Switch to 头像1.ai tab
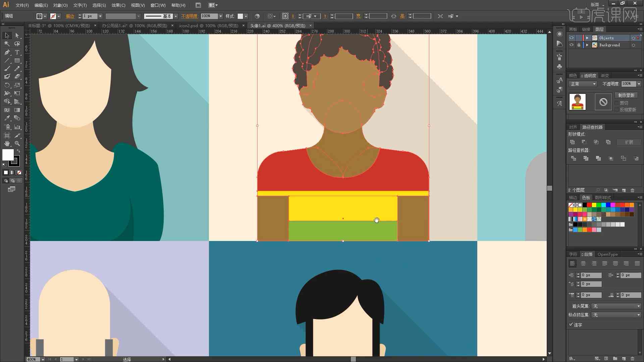The height and width of the screenshot is (362, 644). point(278,25)
